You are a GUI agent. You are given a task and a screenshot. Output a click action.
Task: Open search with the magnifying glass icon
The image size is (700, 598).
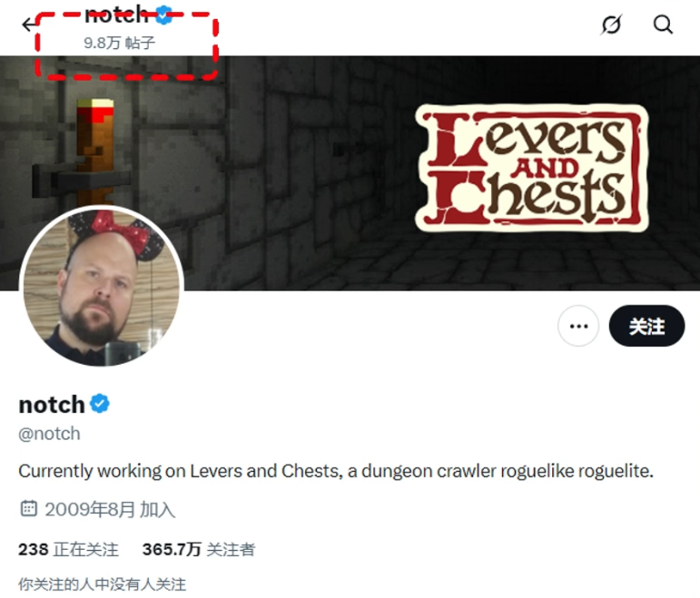coord(663,25)
